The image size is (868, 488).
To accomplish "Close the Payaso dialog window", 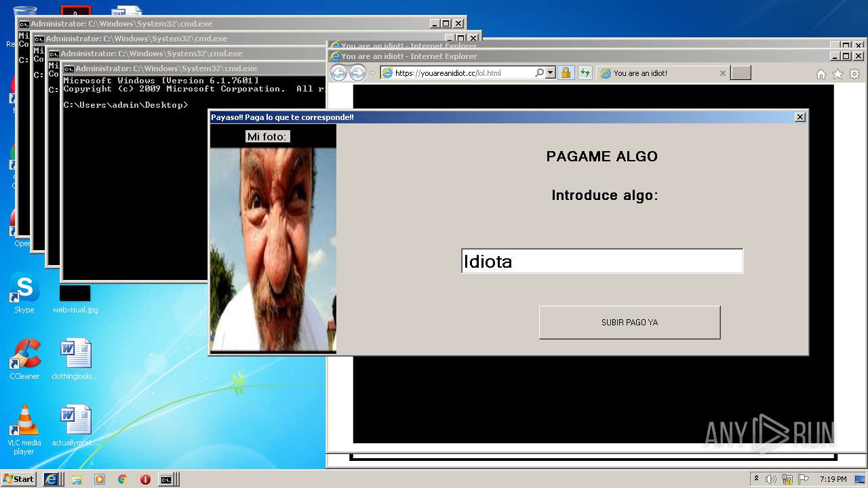I will [800, 117].
